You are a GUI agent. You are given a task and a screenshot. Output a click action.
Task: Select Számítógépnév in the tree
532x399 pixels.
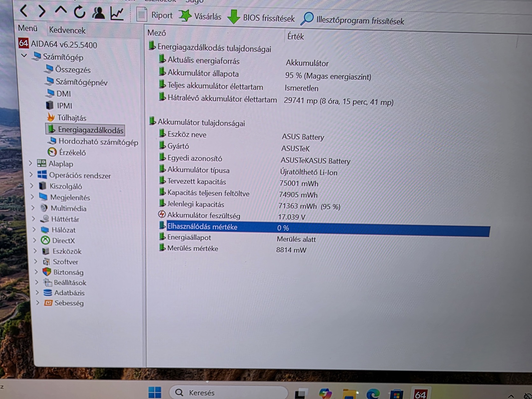pos(76,82)
